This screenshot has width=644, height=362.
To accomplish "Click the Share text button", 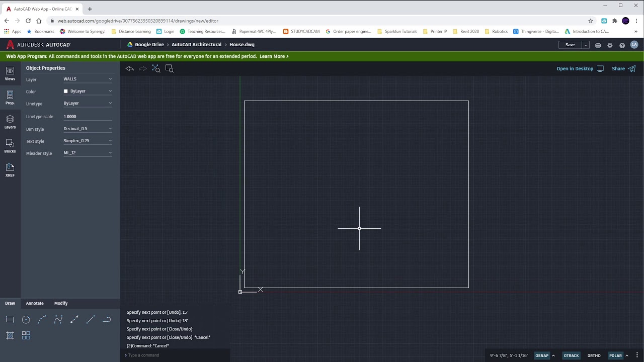I will (x=618, y=69).
